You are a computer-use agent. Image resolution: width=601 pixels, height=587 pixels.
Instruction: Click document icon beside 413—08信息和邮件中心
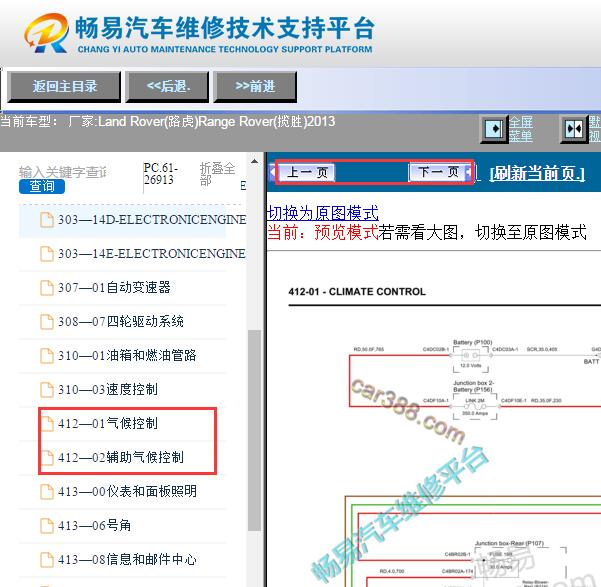[47, 560]
